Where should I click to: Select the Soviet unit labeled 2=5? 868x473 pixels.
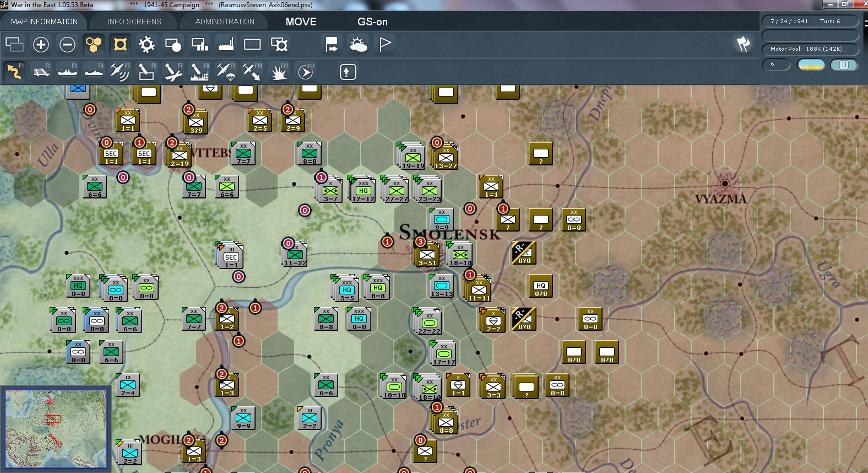click(260, 121)
